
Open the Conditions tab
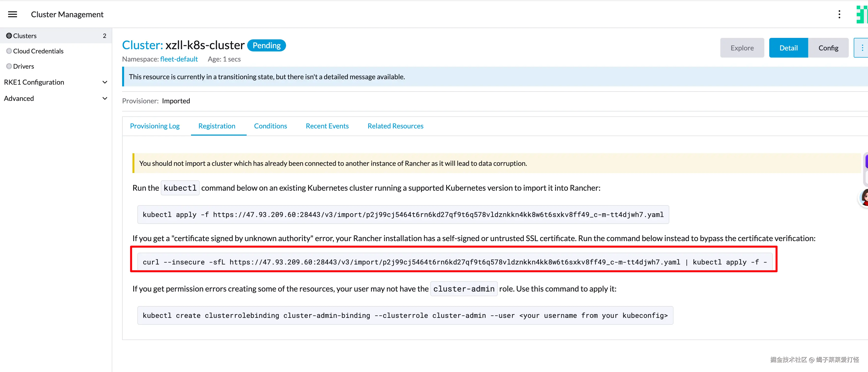270,126
